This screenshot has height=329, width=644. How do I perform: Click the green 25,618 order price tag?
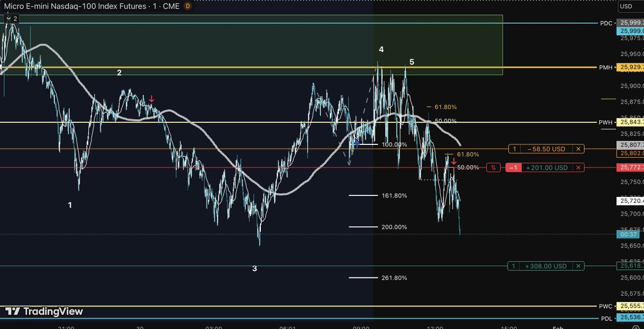click(x=630, y=266)
